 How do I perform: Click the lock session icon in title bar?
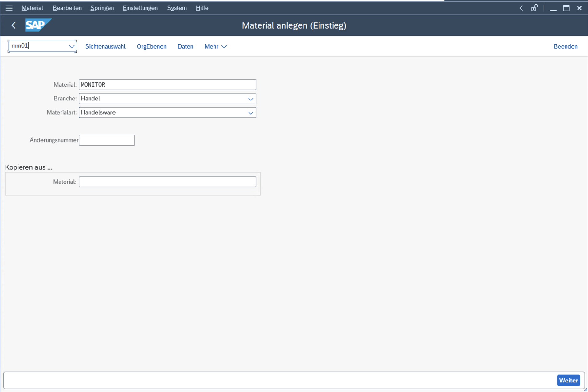[x=534, y=8]
